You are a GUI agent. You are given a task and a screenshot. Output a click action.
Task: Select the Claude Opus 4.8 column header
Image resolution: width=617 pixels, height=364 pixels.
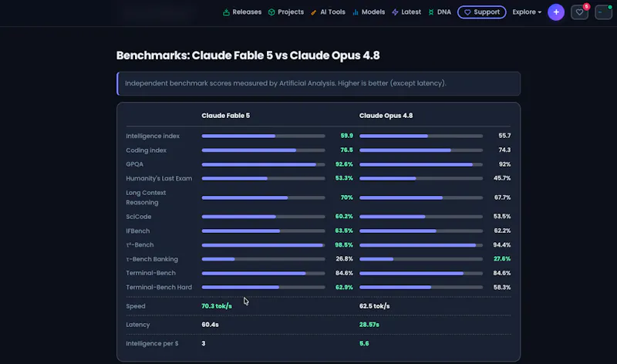(x=386, y=116)
